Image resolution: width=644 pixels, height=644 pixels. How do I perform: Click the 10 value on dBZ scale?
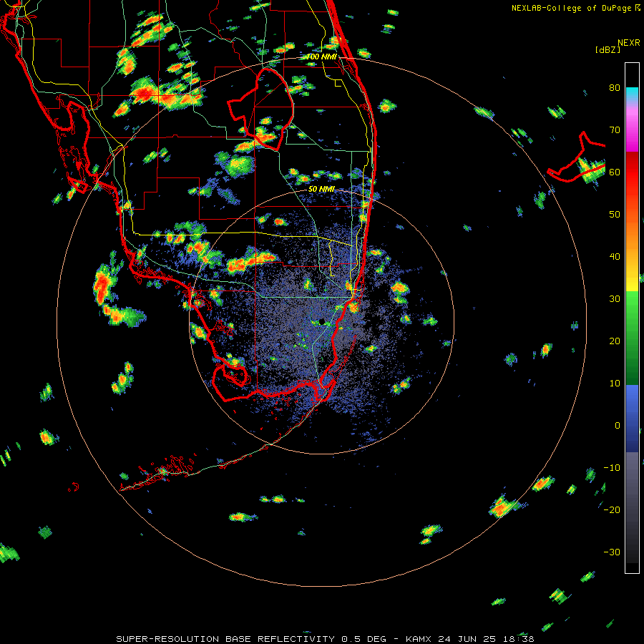click(x=615, y=384)
